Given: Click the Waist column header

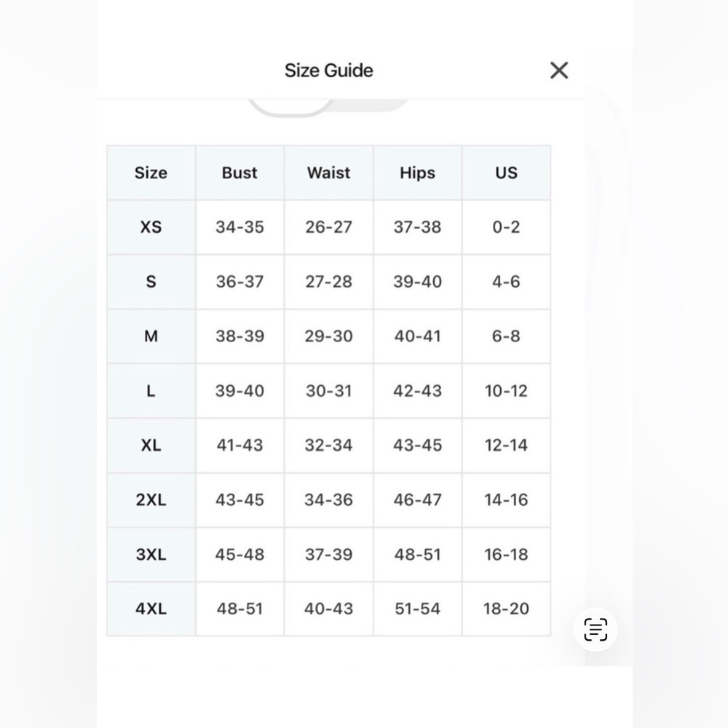Looking at the screenshot, I should pyautogui.click(x=329, y=173).
